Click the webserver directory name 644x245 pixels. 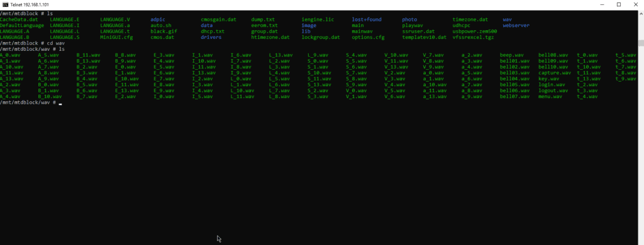pyautogui.click(x=516, y=26)
